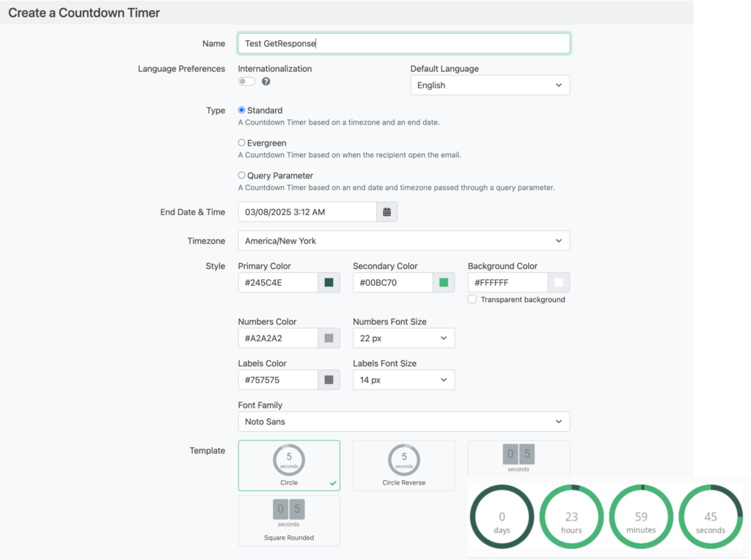Open the Timezone dropdown
The height and width of the screenshot is (560, 751).
click(403, 240)
